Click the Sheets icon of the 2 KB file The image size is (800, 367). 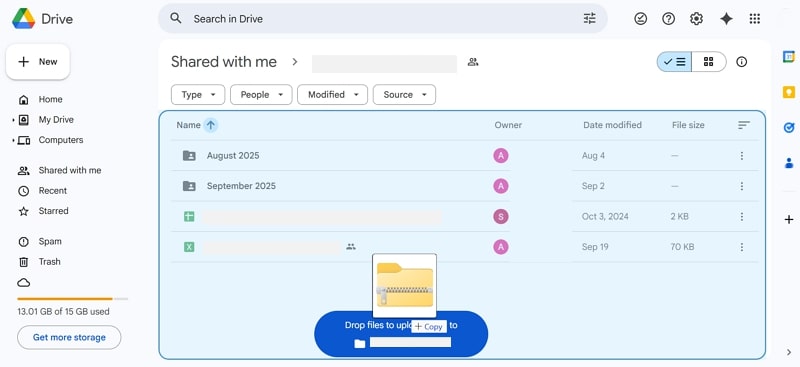(x=189, y=216)
